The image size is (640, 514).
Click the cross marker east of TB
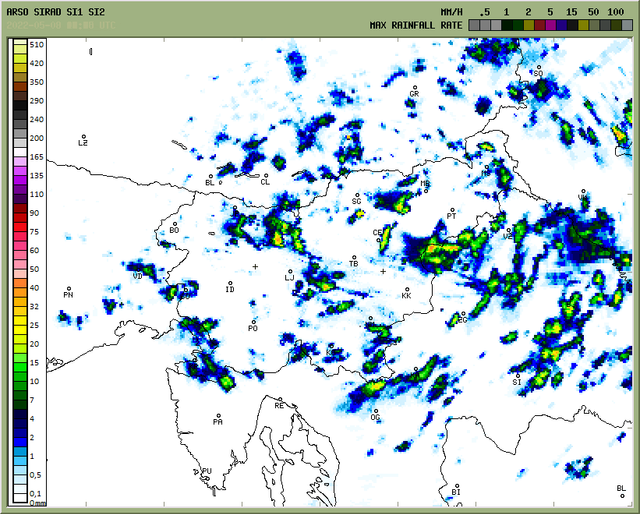[383, 271]
